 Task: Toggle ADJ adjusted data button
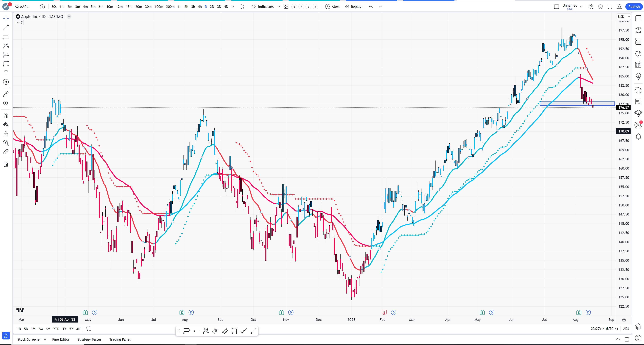click(626, 329)
